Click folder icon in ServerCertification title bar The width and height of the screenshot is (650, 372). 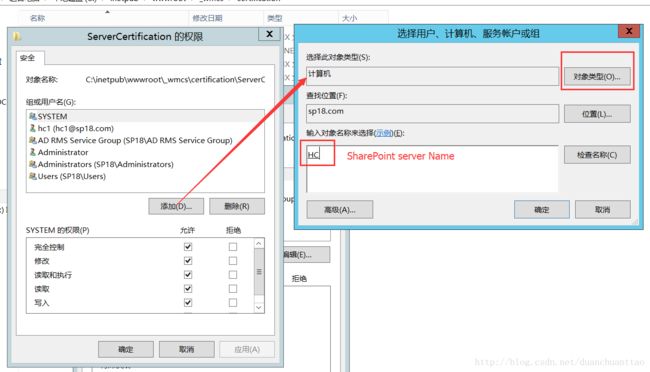(17, 36)
